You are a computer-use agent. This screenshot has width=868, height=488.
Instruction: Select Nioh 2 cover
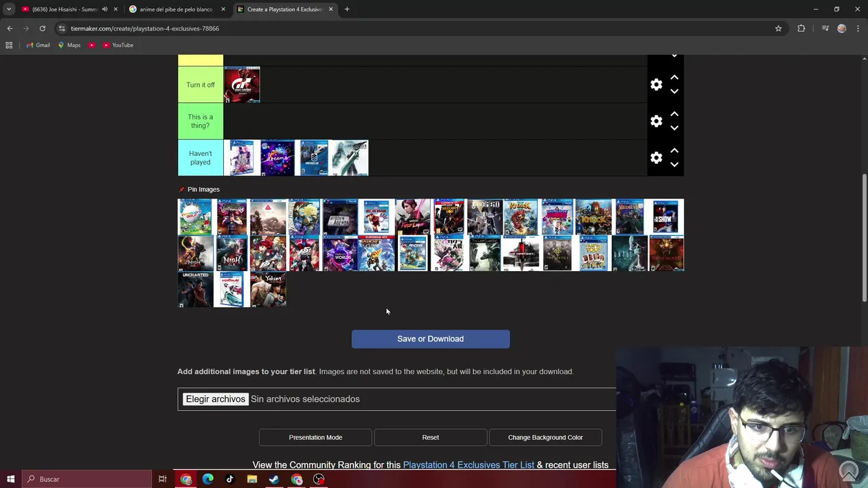coord(232,253)
